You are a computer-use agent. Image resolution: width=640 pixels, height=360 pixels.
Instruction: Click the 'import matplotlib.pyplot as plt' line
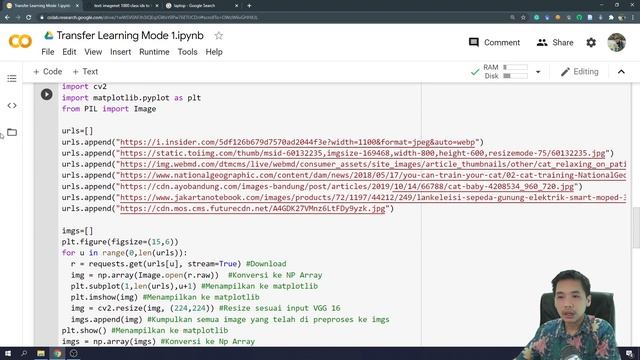[131, 98]
